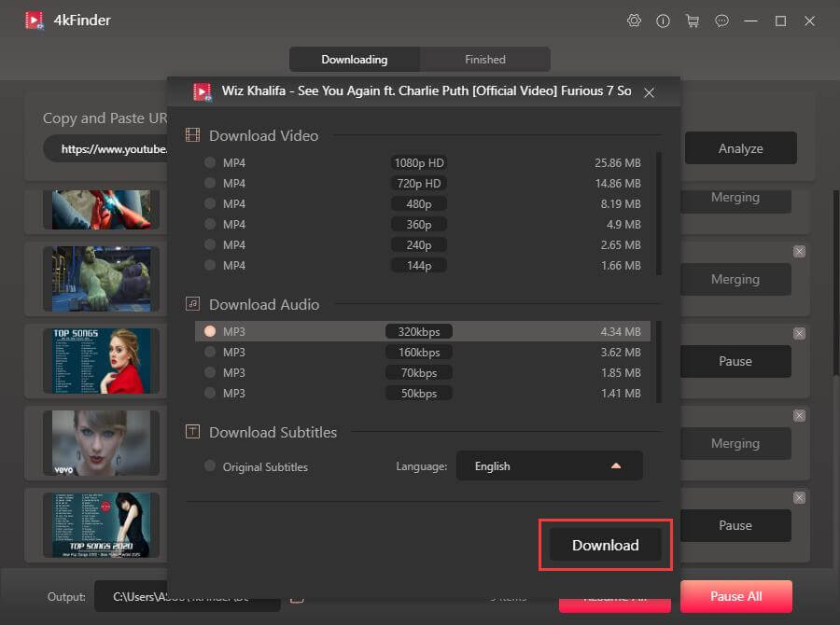The height and width of the screenshot is (625, 840).
Task: Open settings gear icon in title bar
Action: point(635,21)
